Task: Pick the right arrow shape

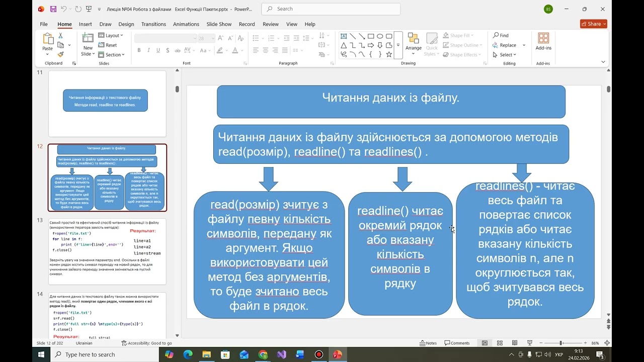Action: point(371,45)
